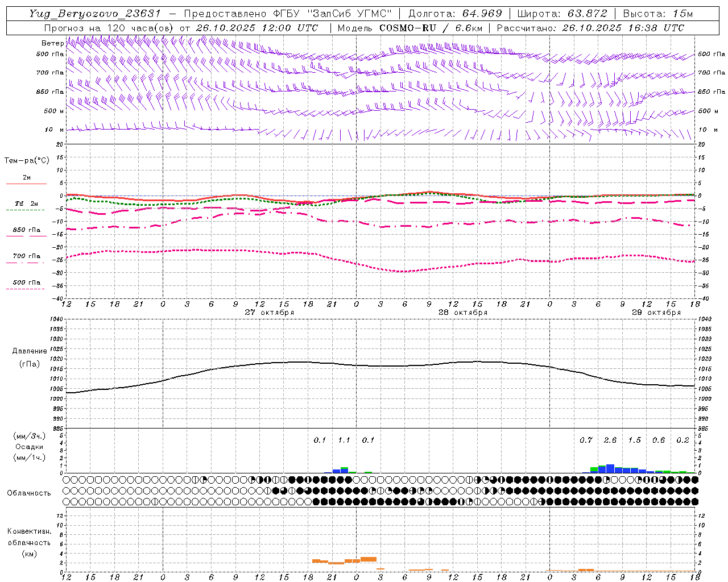The width and height of the screenshot is (728, 582).
Task: Click the station title Yug_Beryozovo_23631
Action: pyautogui.click(x=96, y=14)
